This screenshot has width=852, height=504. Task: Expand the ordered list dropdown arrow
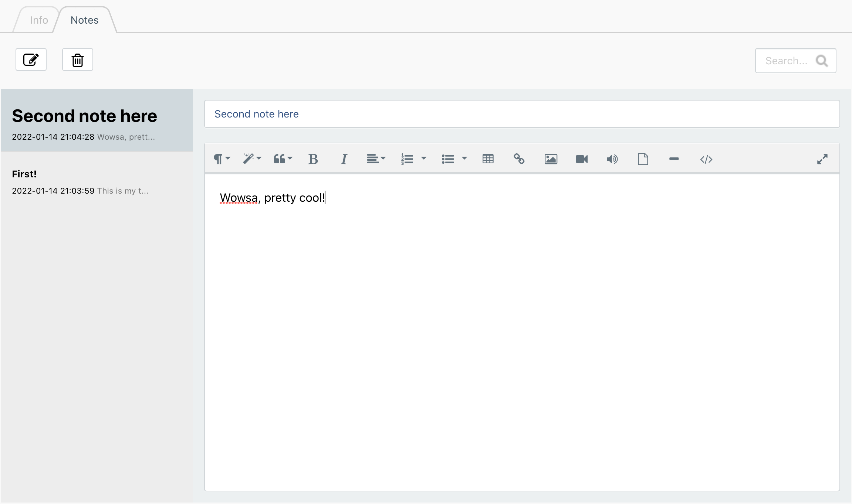click(x=424, y=158)
